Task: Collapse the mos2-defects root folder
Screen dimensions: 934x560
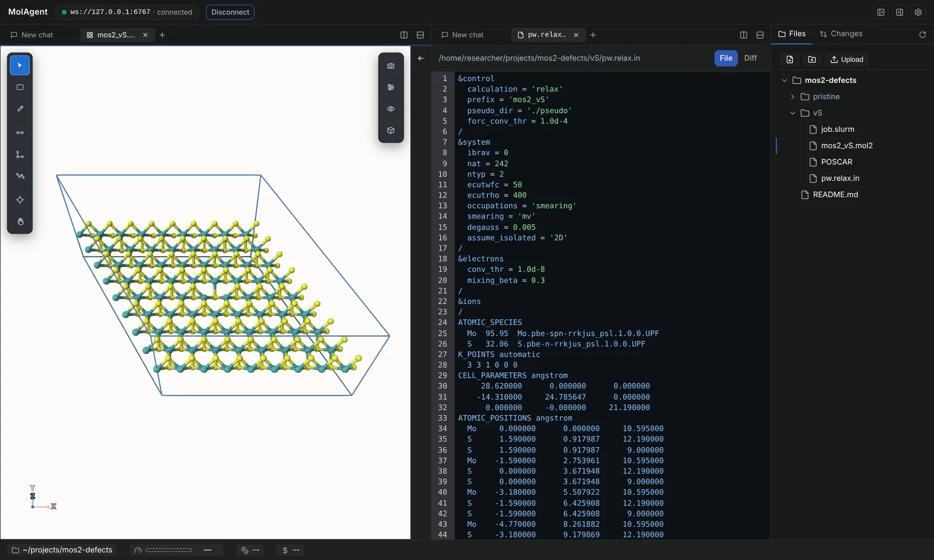Action: tap(785, 80)
